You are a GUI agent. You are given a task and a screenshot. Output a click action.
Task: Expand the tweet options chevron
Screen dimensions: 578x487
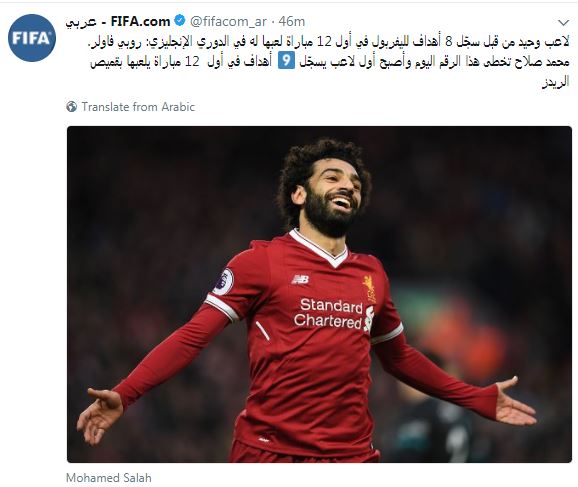pos(564,22)
